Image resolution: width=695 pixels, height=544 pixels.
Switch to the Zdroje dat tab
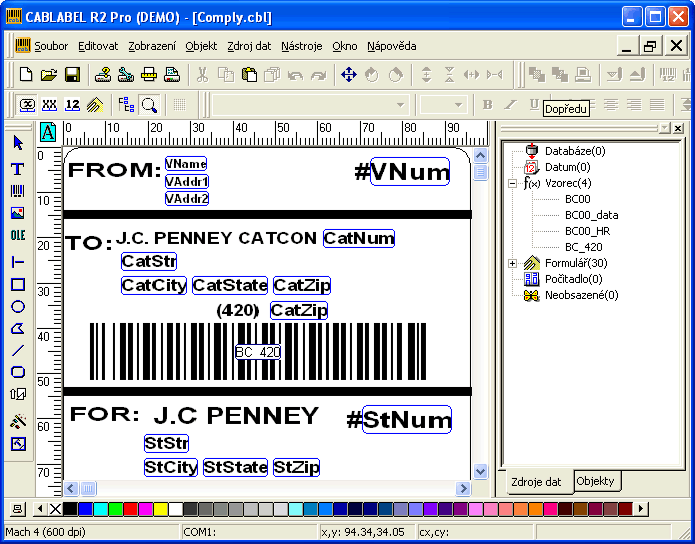[x=536, y=482]
